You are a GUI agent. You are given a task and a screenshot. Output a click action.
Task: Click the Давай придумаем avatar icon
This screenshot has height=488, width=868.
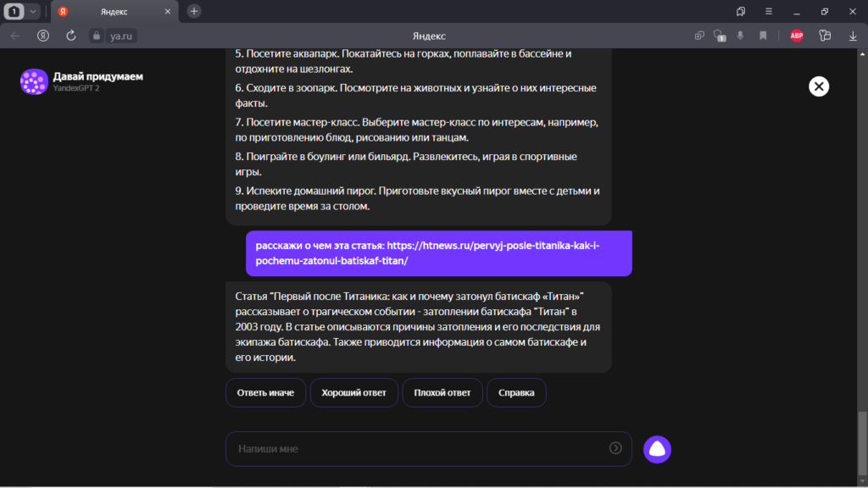(x=34, y=82)
